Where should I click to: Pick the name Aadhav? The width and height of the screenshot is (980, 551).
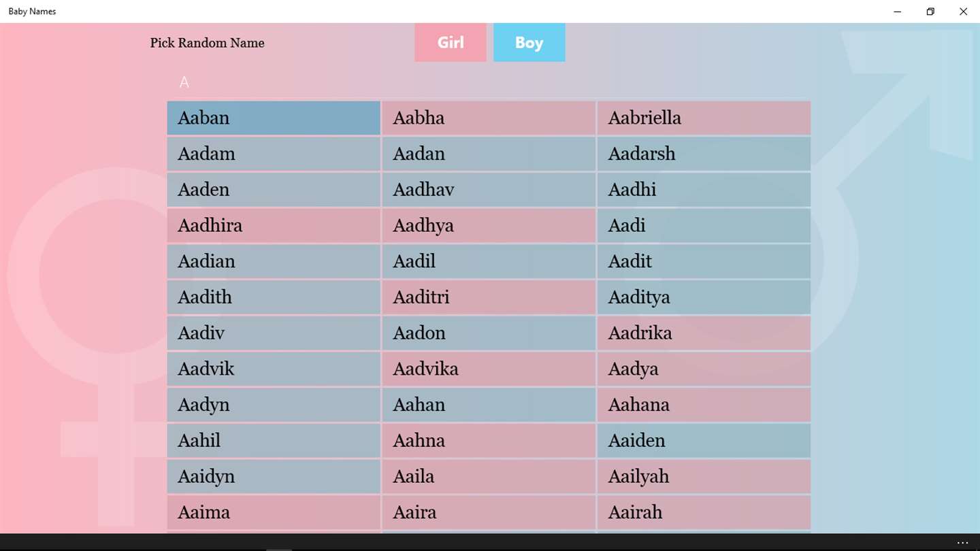pyautogui.click(x=488, y=190)
